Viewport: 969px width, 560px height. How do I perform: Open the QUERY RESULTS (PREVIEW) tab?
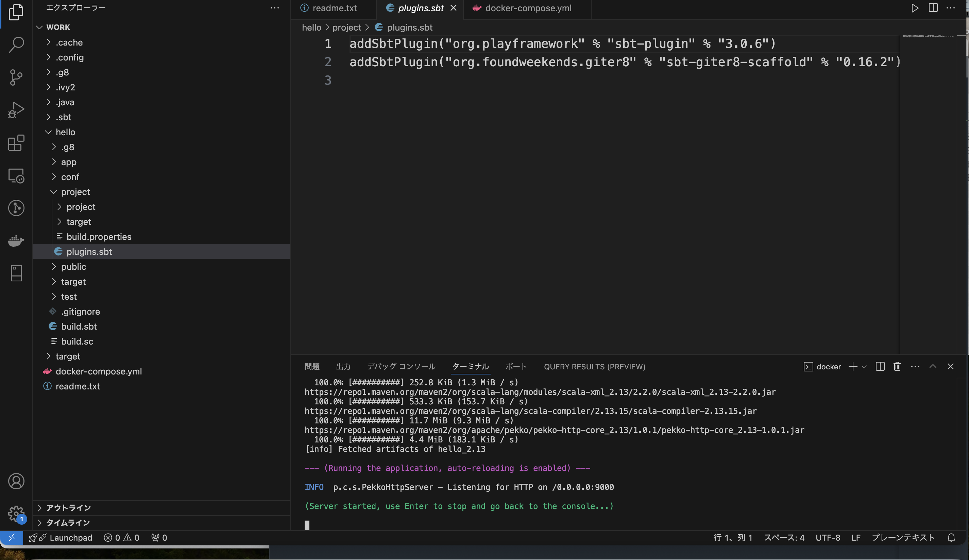[594, 367]
